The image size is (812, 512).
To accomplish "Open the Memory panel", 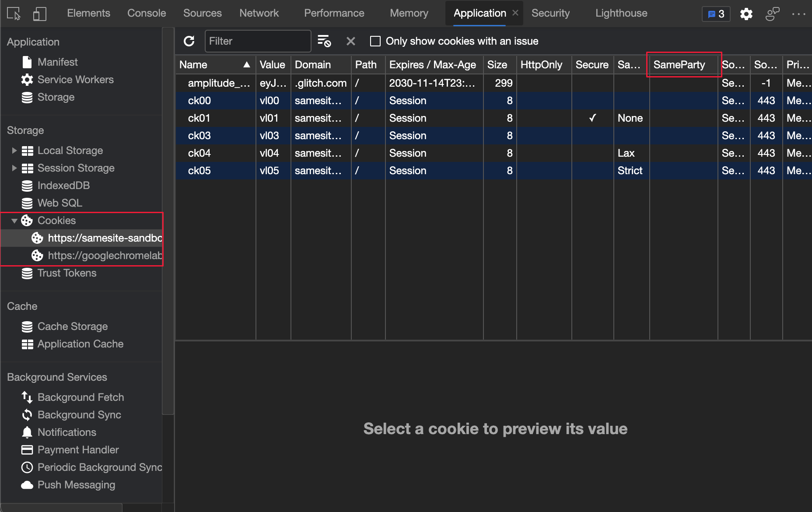I will [x=409, y=13].
